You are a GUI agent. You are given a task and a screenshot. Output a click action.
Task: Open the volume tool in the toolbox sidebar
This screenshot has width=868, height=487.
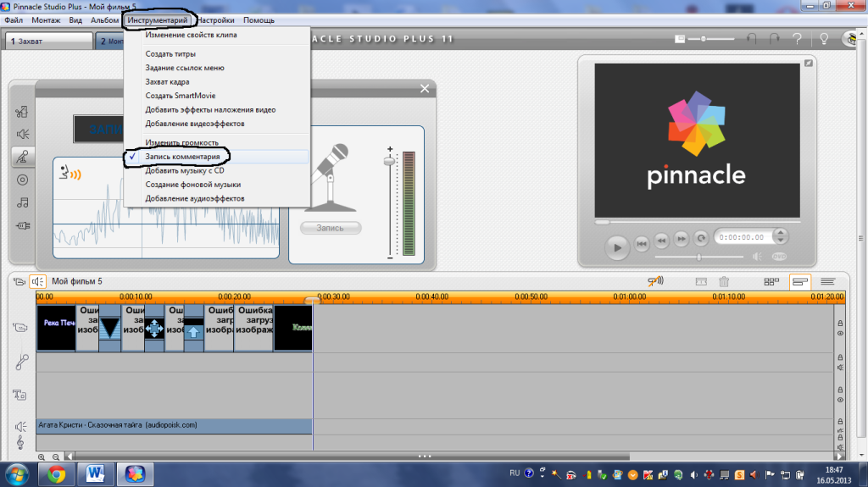click(22, 135)
